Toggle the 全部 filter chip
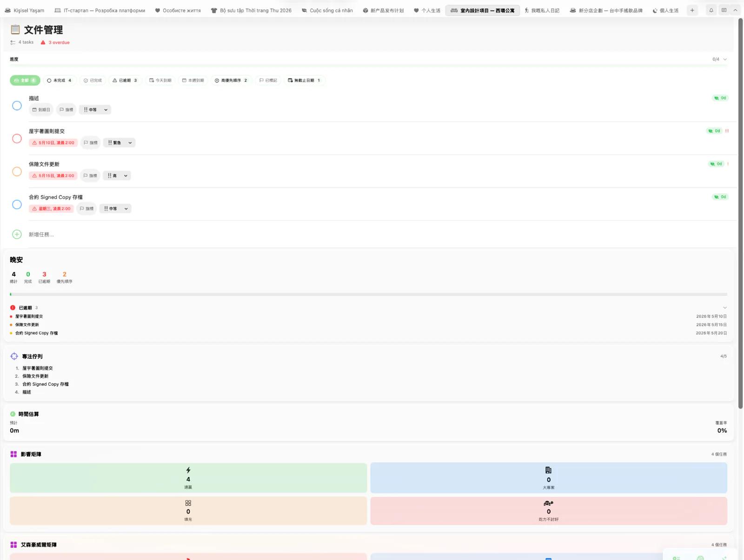Image resolution: width=744 pixels, height=560 pixels. [x=25, y=80]
